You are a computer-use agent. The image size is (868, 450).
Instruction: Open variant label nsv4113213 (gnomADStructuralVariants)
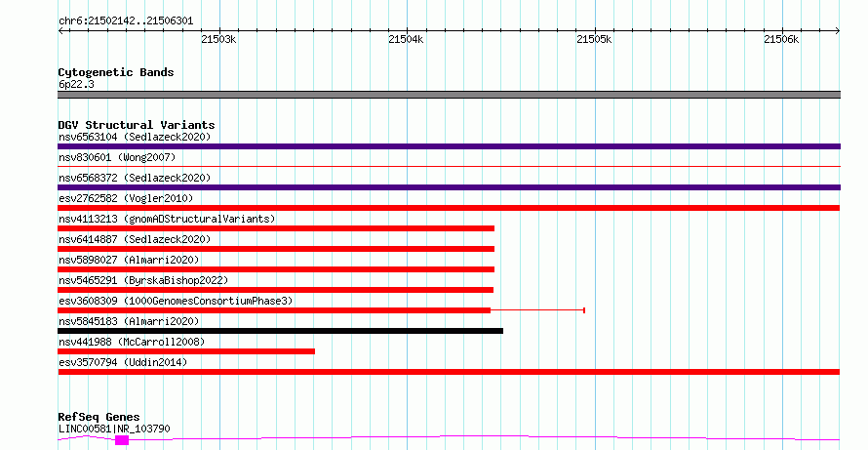click(167, 219)
